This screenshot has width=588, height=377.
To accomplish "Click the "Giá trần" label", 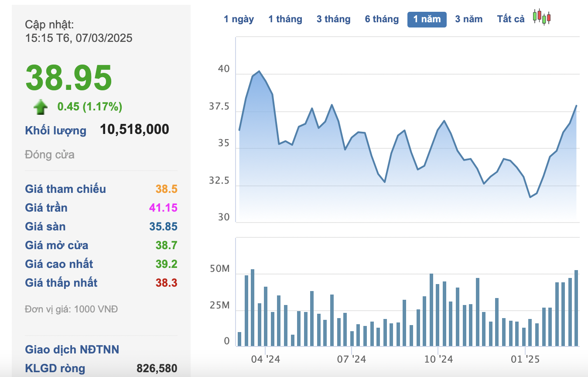I will [46, 208].
